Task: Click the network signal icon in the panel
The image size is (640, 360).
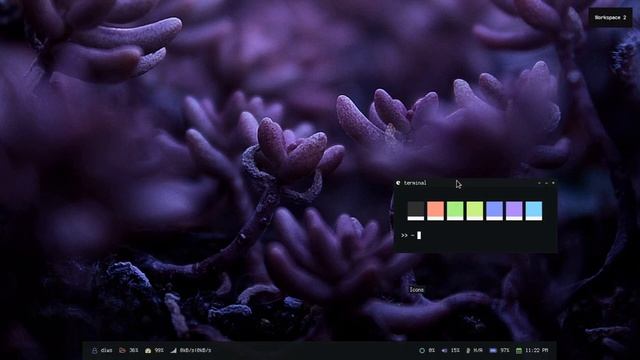Action: coord(173,350)
